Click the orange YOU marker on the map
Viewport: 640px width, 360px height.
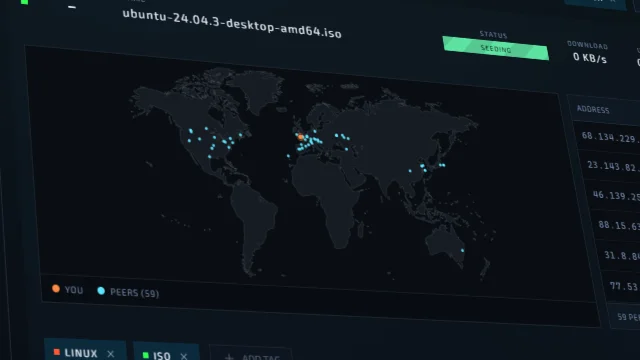click(x=301, y=138)
